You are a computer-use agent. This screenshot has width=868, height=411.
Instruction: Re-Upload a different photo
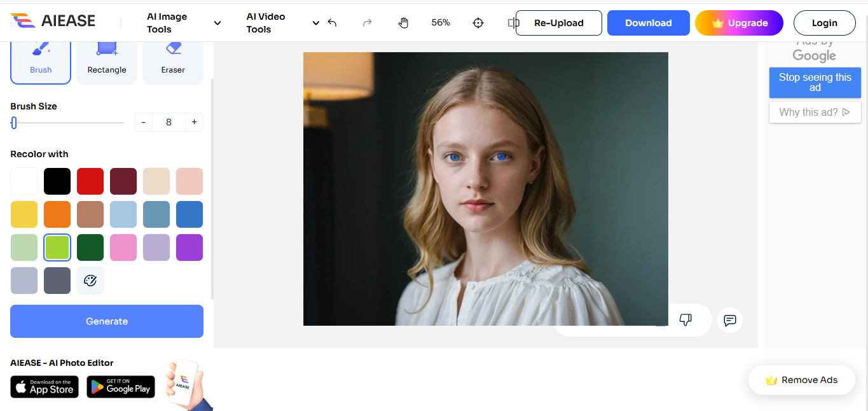558,22
